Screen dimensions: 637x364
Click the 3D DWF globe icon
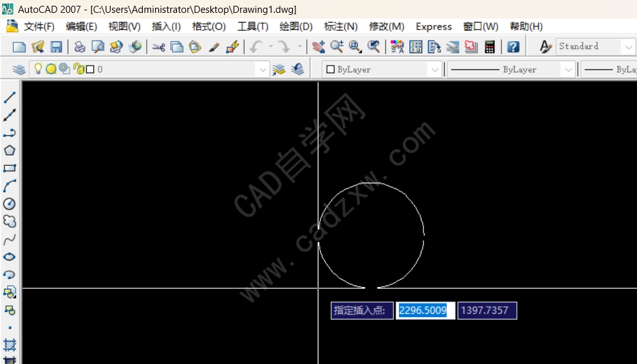[x=135, y=47]
